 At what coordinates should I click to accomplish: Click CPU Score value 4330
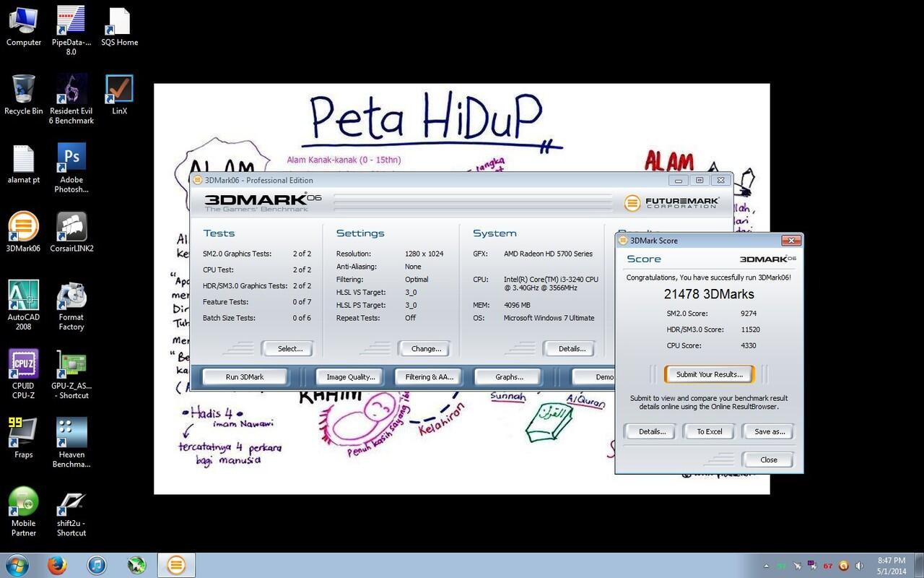click(748, 345)
